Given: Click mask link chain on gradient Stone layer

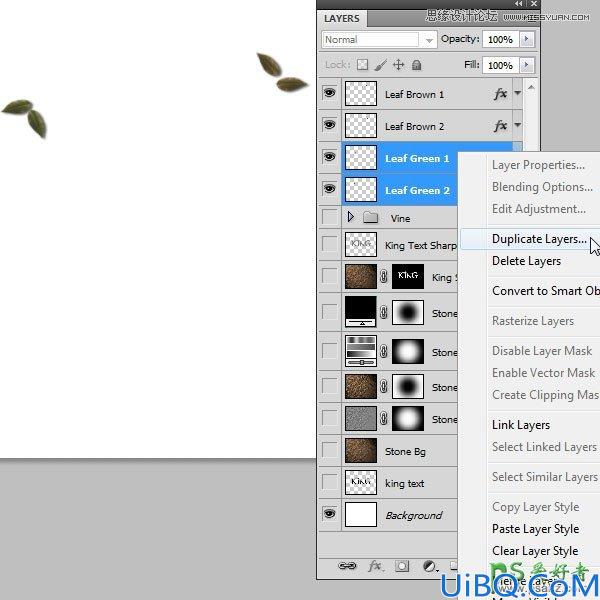Looking at the screenshot, I should 384,351.
